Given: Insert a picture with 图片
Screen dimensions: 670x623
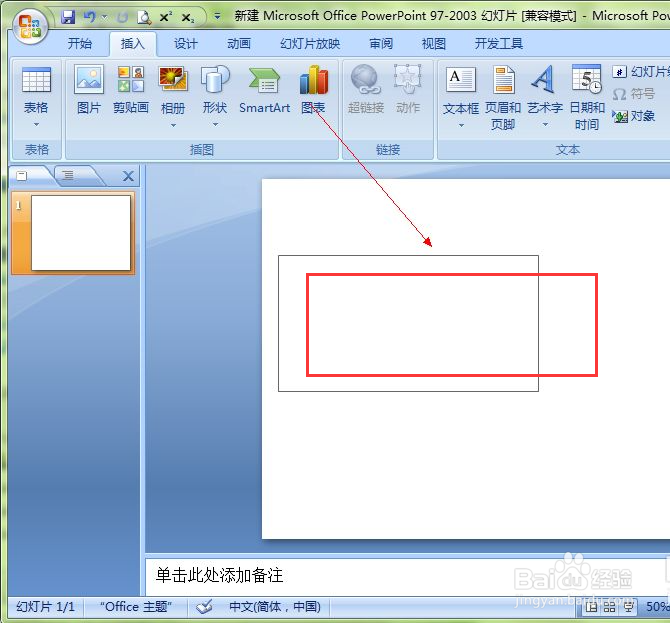Looking at the screenshot, I should coord(89,90).
